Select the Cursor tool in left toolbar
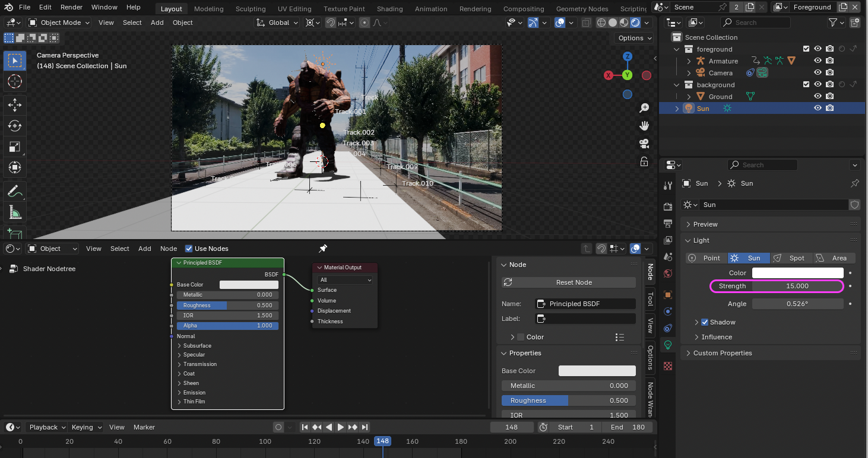Image resolution: width=868 pixels, height=458 pixels. tap(15, 81)
